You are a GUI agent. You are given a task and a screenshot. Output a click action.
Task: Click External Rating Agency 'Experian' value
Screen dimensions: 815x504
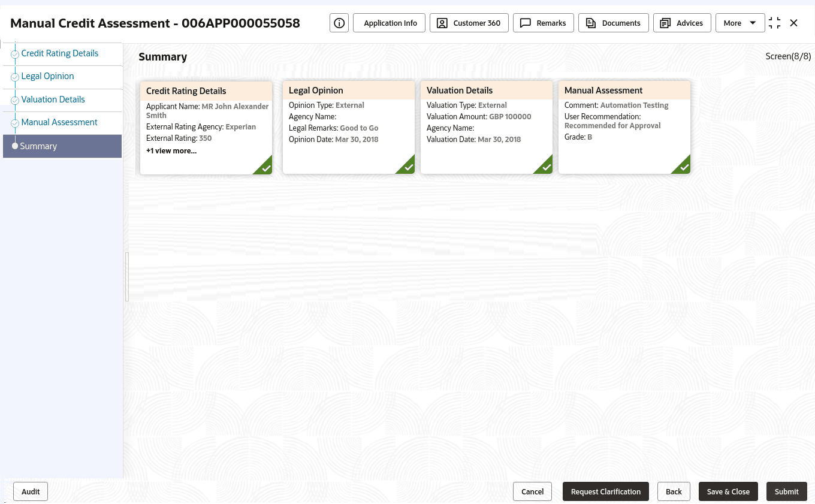(241, 127)
